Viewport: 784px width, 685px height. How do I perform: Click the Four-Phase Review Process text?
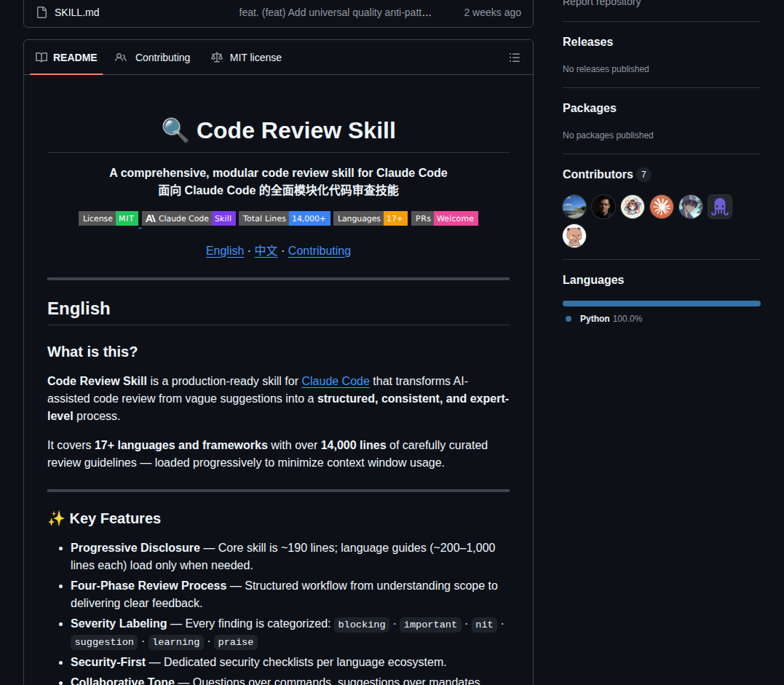coord(149,586)
